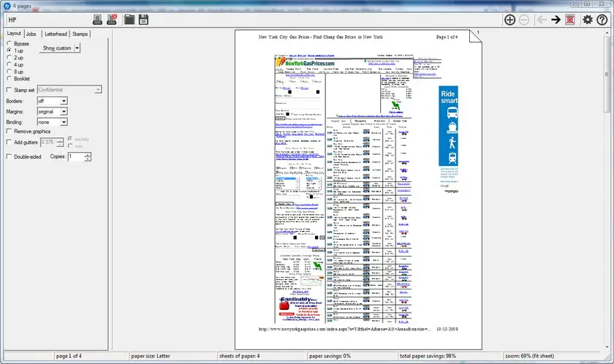Screen dimensions: 614x364
Task: Delete the current page with the red X icon
Action: tap(570, 20)
